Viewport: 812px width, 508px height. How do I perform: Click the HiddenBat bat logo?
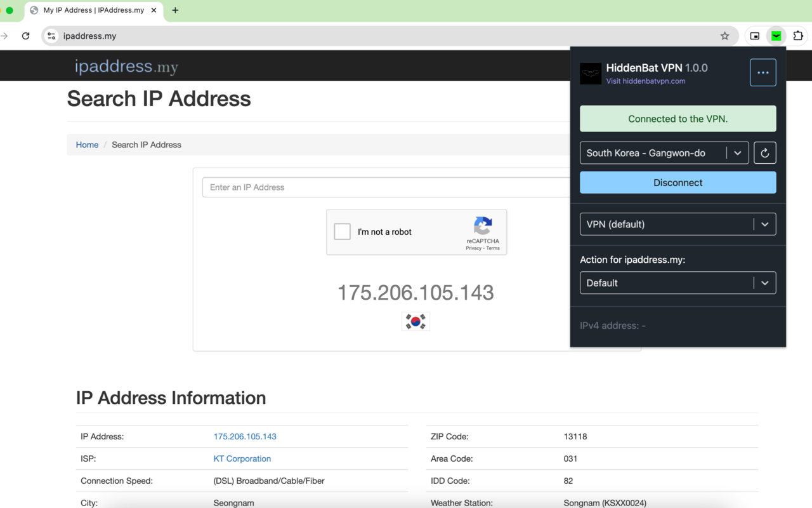(591, 74)
